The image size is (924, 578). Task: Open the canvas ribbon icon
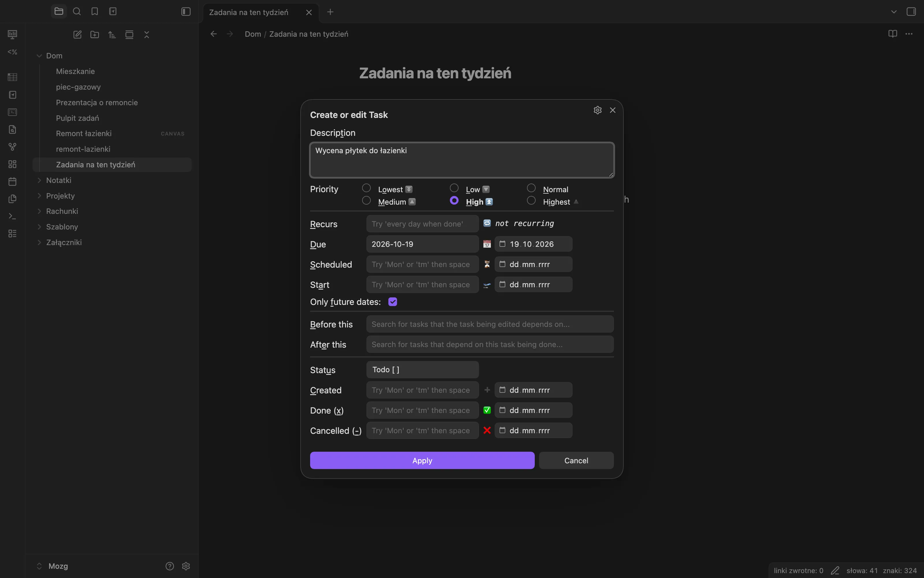[12, 164]
